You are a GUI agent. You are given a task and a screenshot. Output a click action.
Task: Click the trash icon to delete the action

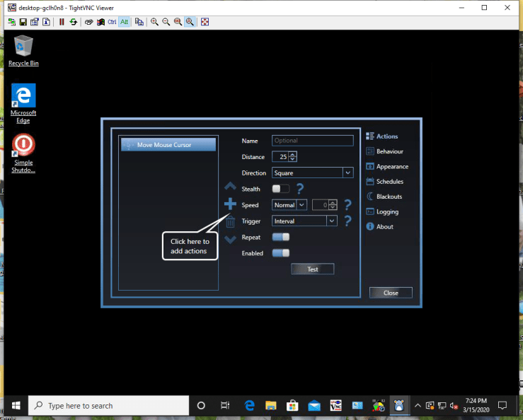pyautogui.click(x=230, y=222)
